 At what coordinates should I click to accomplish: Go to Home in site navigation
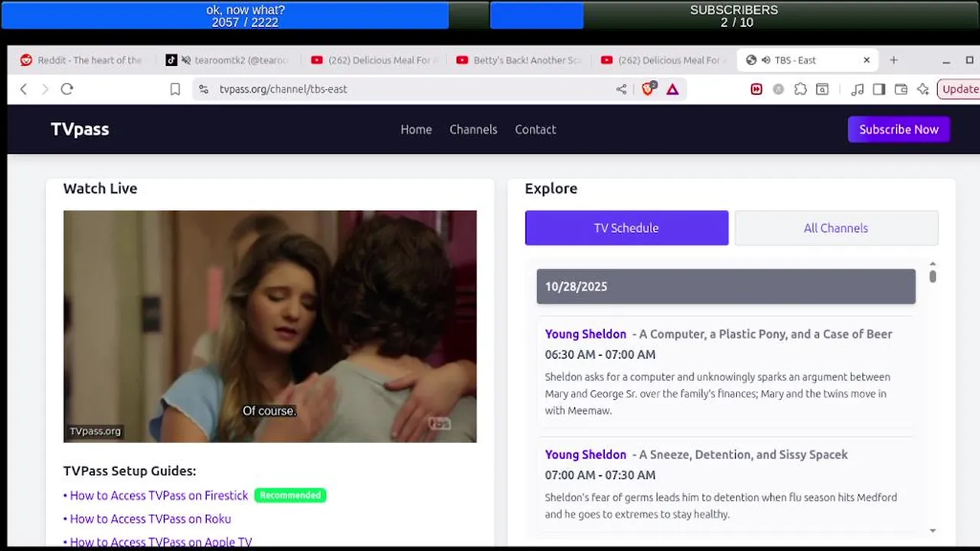416,129
